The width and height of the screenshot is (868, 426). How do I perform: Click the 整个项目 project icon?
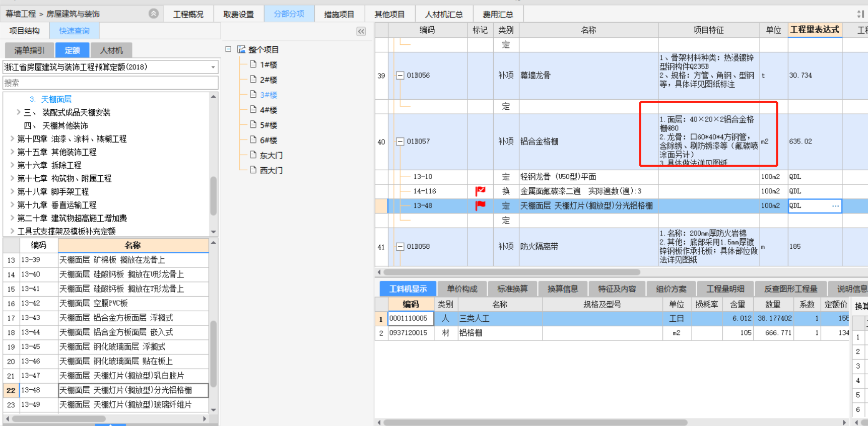coord(241,49)
